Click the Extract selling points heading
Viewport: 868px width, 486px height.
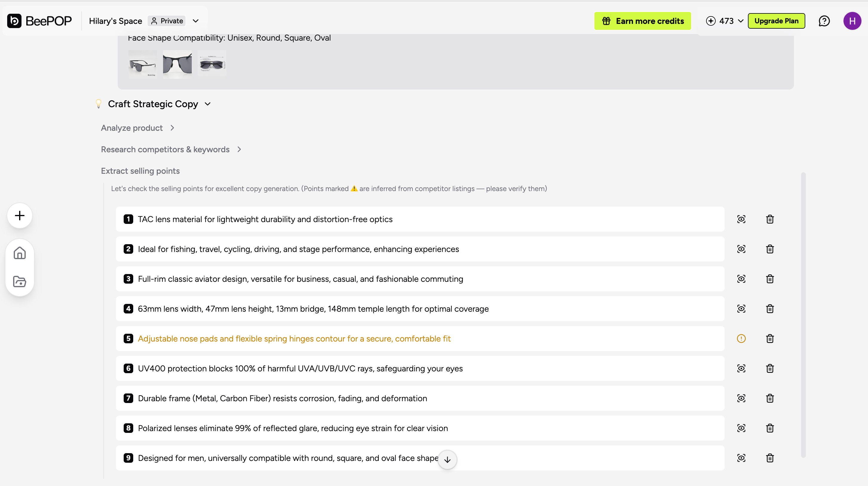[140, 171]
